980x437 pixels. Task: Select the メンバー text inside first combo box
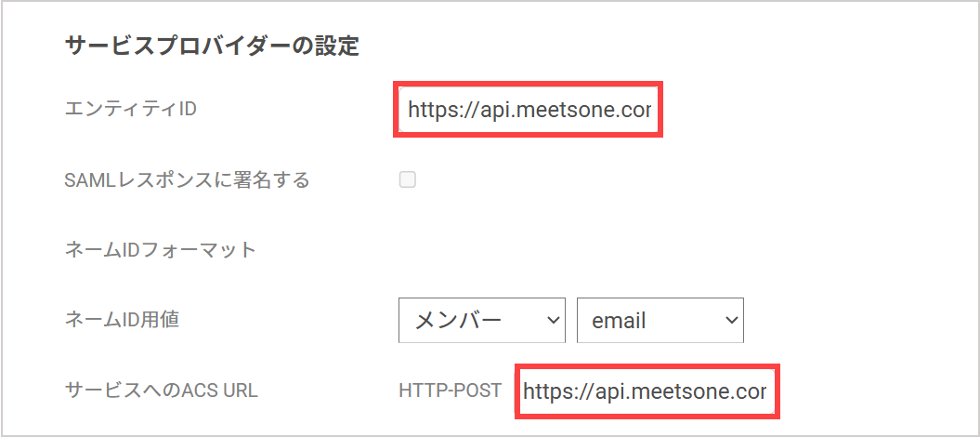click(459, 321)
